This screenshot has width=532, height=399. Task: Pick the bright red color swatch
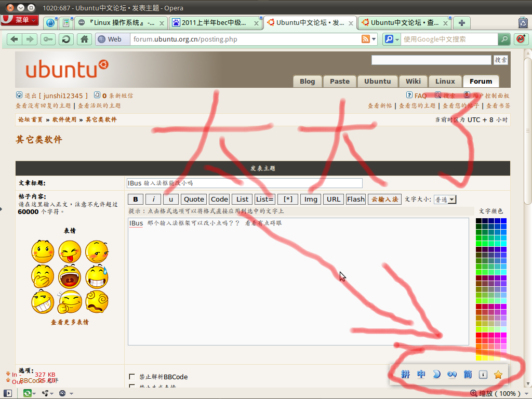click(x=478, y=335)
